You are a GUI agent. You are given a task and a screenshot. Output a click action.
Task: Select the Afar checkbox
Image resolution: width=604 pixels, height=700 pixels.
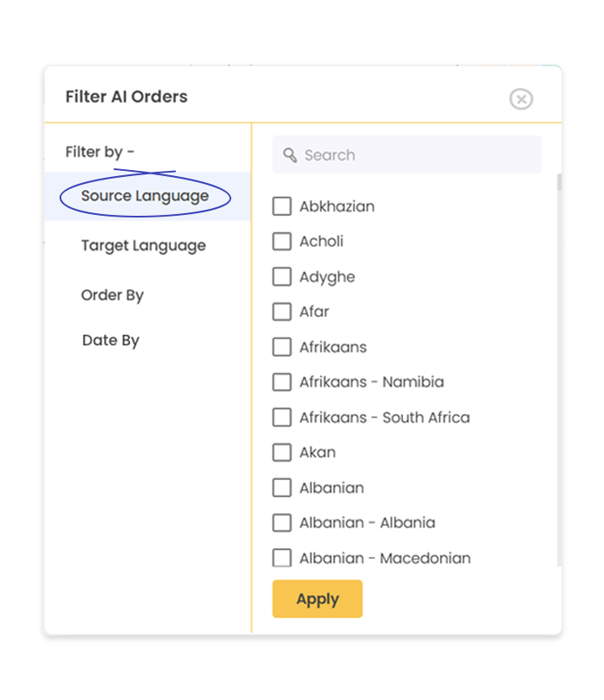[281, 312]
